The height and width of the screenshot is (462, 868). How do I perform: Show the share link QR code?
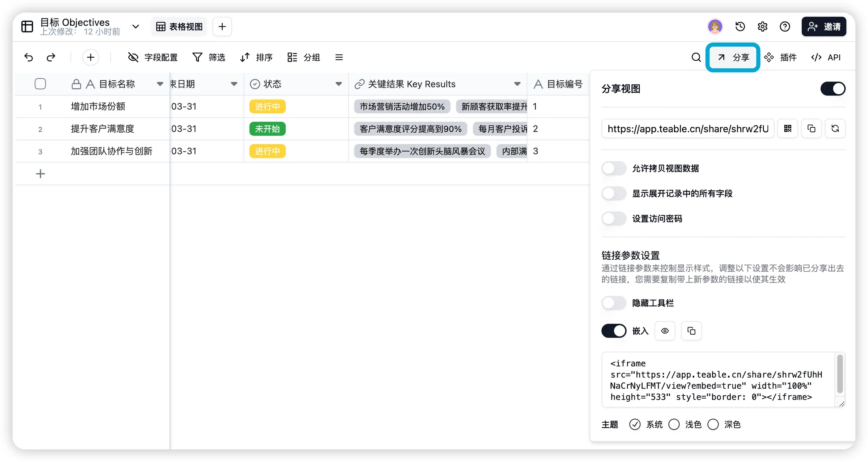(788, 129)
